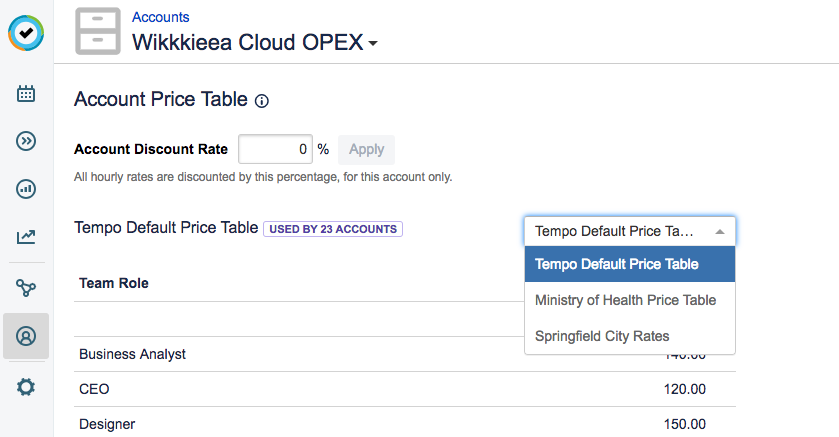The height and width of the screenshot is (437, 839).
Task: Click the Used By 23 Accounts badge
Action: [332, 229]
